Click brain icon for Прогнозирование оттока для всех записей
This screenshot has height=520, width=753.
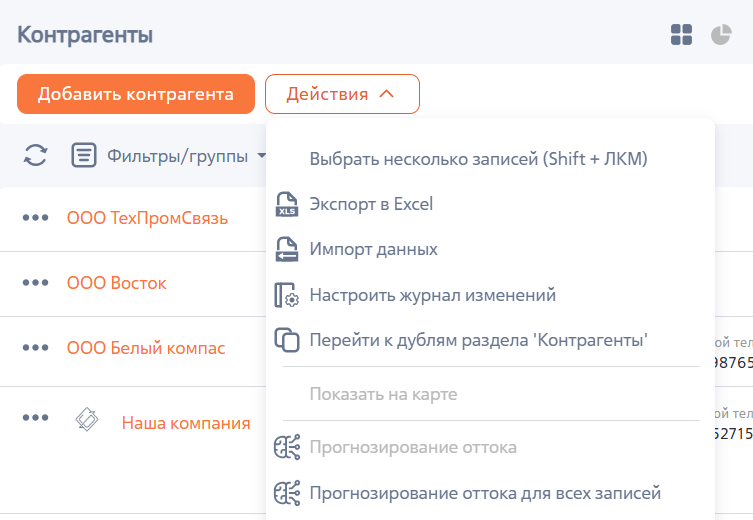click(x=287, y=493)
